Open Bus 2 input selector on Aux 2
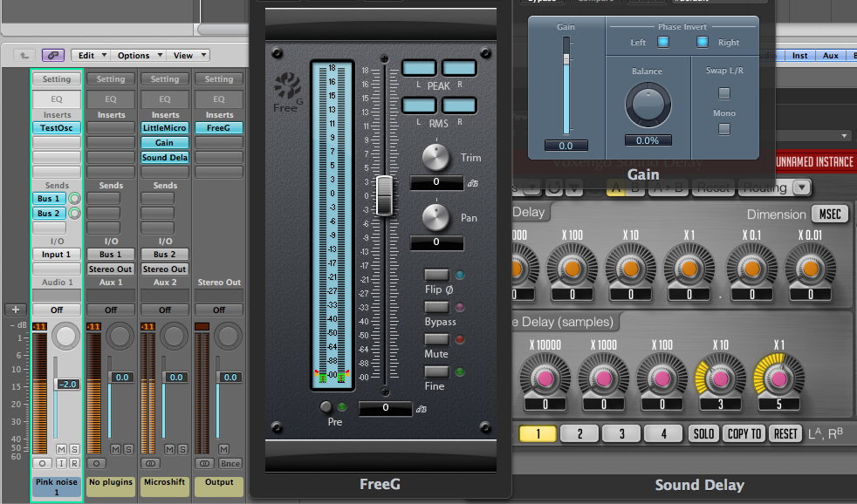The width and height of the screenshot is (857, 504). click(165, 255)
